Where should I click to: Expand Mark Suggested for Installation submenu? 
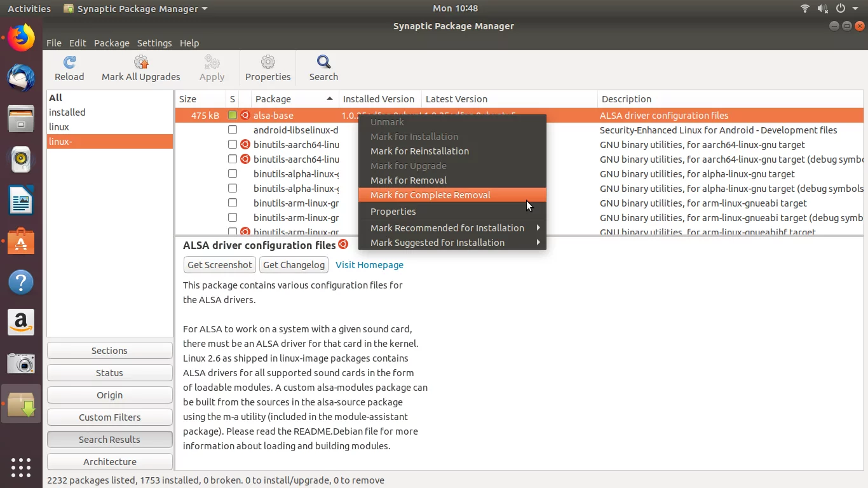click(x=452, y=243)
